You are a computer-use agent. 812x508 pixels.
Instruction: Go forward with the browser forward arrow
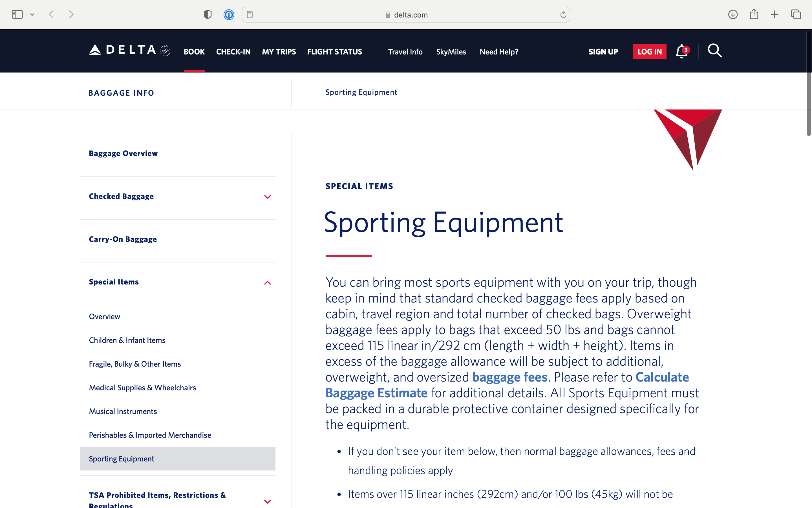[71, 14]
